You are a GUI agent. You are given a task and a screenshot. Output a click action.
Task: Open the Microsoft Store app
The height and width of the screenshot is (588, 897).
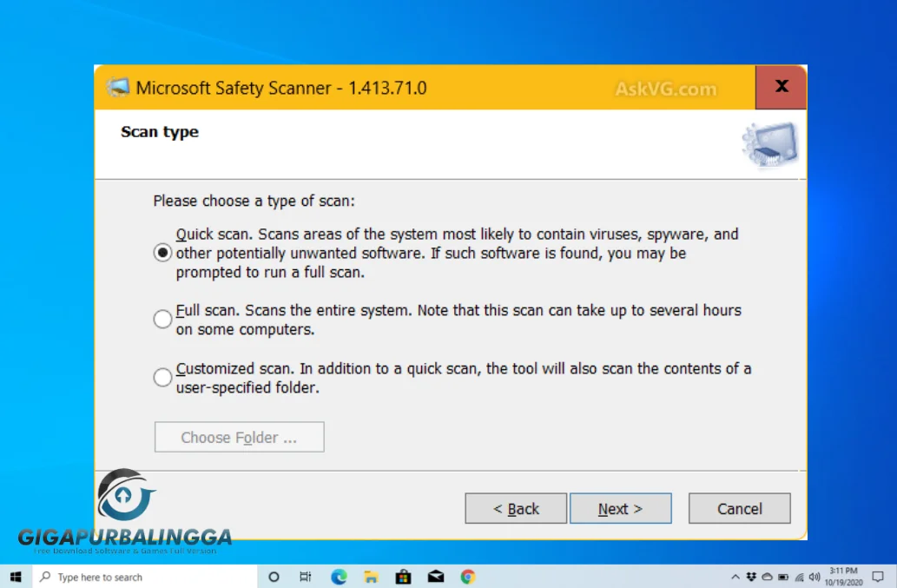point(402,576)
